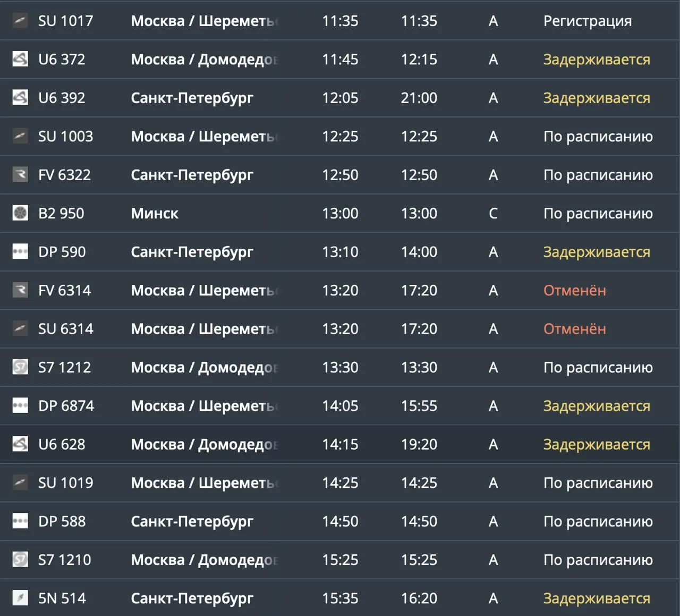Click the Ural Airlines logo beside U6 372
The width and height of the screenshot is (680, 616).
point(20,59)
